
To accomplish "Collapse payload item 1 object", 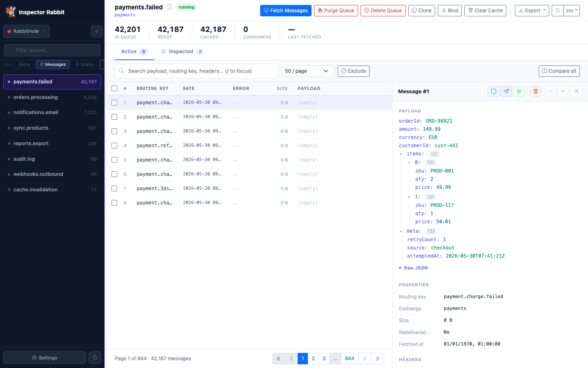I will pyautogui.click(x=409, y=197).
